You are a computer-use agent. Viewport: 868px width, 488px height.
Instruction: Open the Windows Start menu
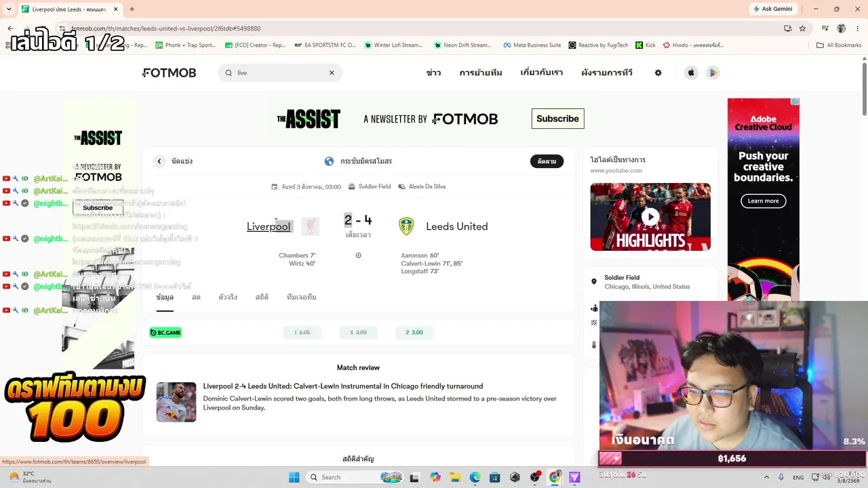click(x=294, y=477)
